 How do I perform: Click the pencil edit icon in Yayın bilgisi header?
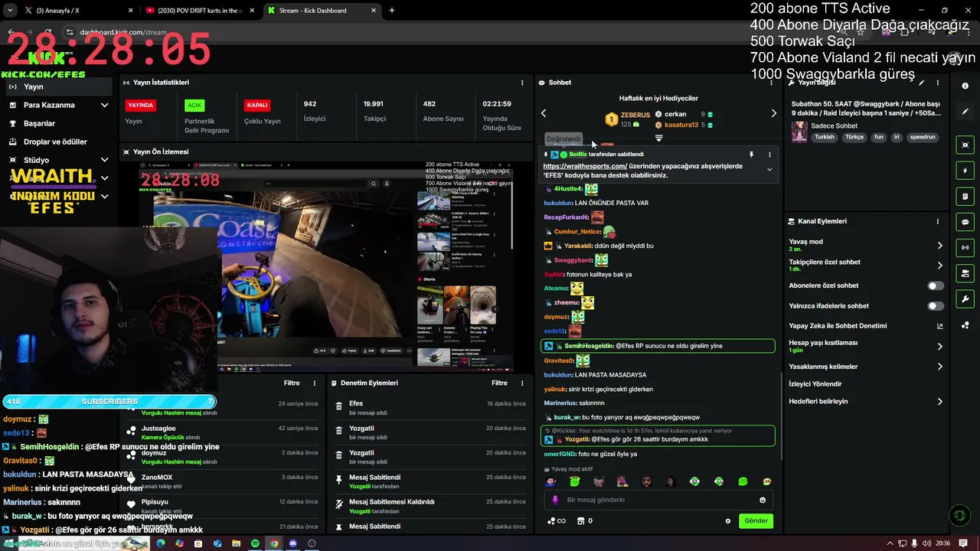tap(921, 83)
